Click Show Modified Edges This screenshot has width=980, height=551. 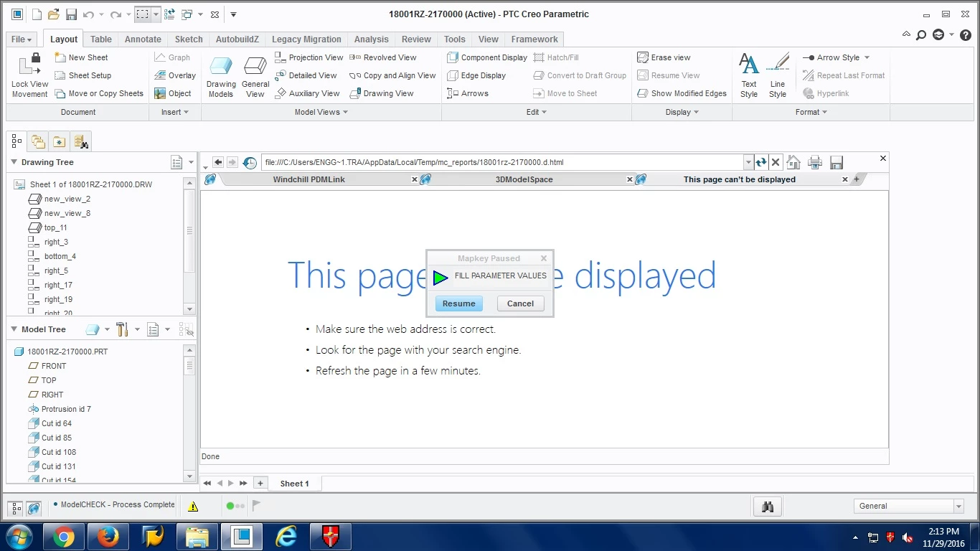point(682,93)
